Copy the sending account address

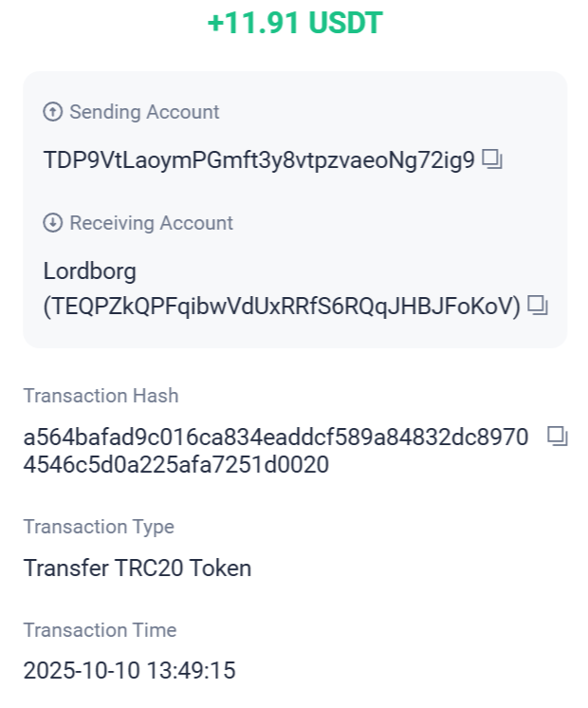(491, 159)
